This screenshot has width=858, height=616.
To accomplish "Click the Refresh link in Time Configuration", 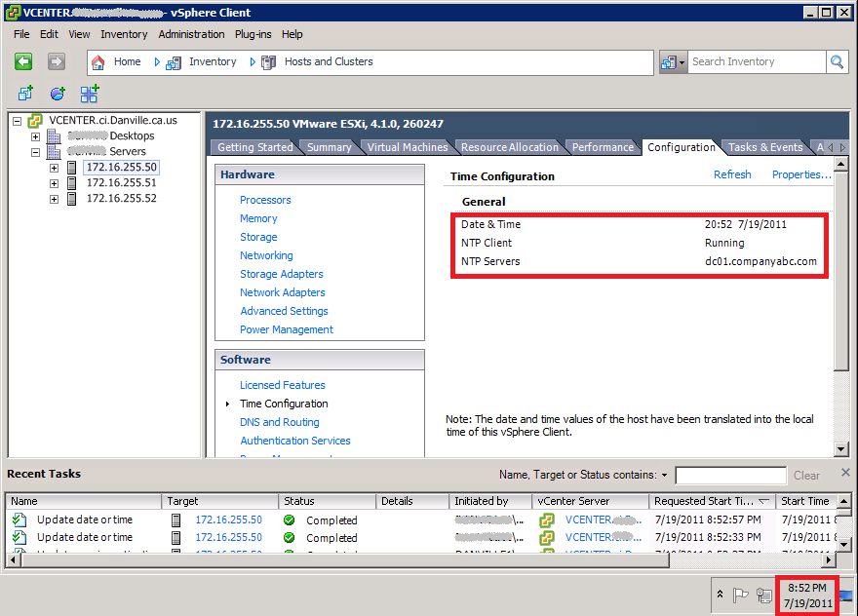I will (x=732, y=174).
